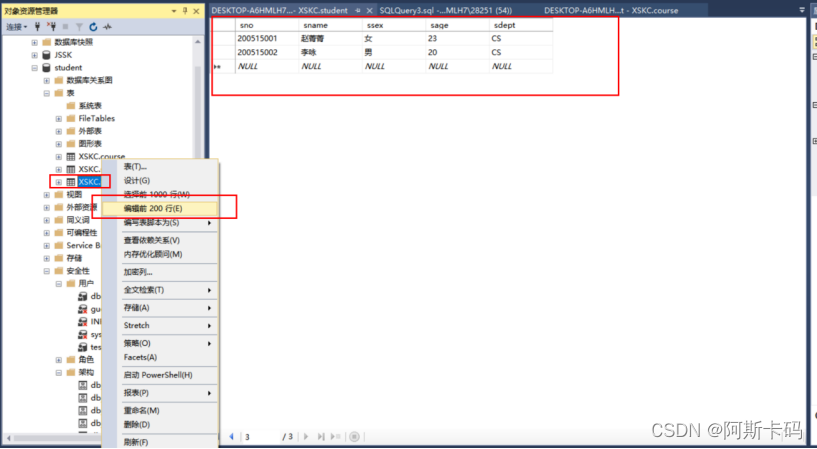Open the Stretch submenu
This screenshot has height=449, width=817.
pyautogui.click(x=159, y=326)
